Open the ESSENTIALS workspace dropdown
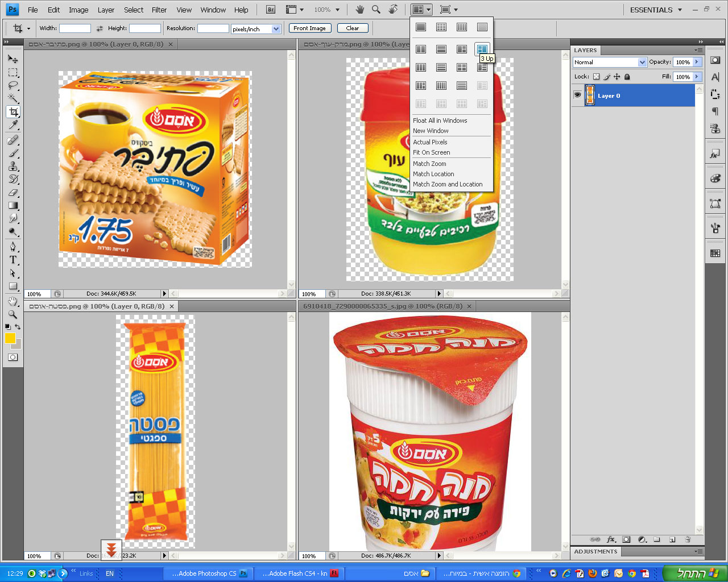The image size is (728, 582). click(x=656, y=10)
